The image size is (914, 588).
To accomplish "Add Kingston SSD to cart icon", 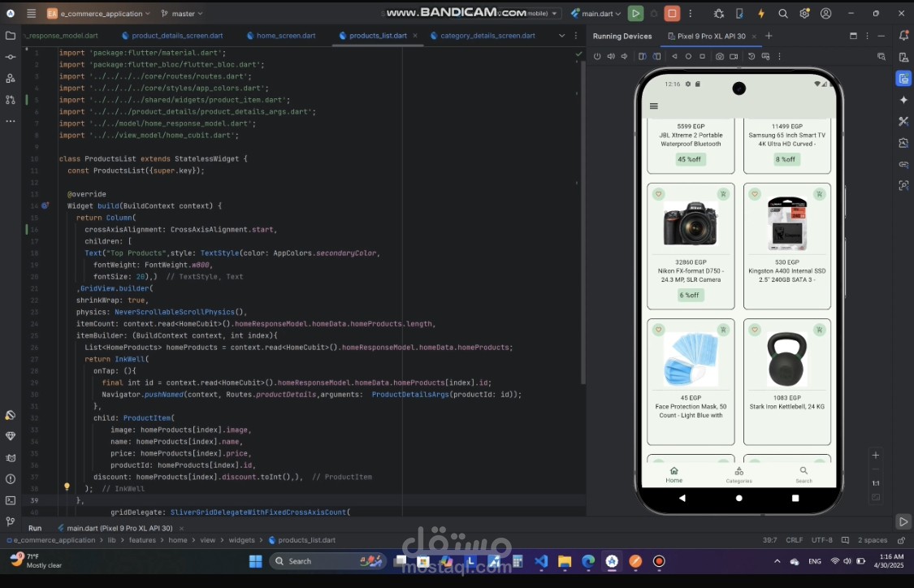I will click(x=819, y=194).
